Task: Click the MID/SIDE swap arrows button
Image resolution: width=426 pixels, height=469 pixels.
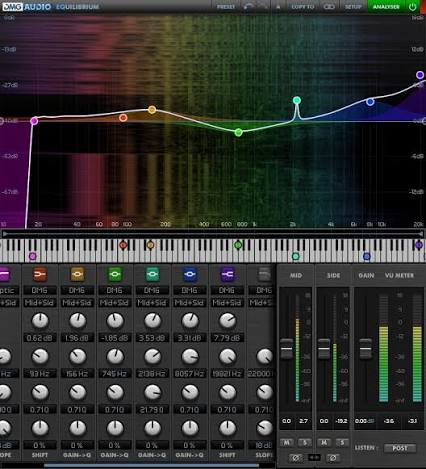Action: pos(314,457)
